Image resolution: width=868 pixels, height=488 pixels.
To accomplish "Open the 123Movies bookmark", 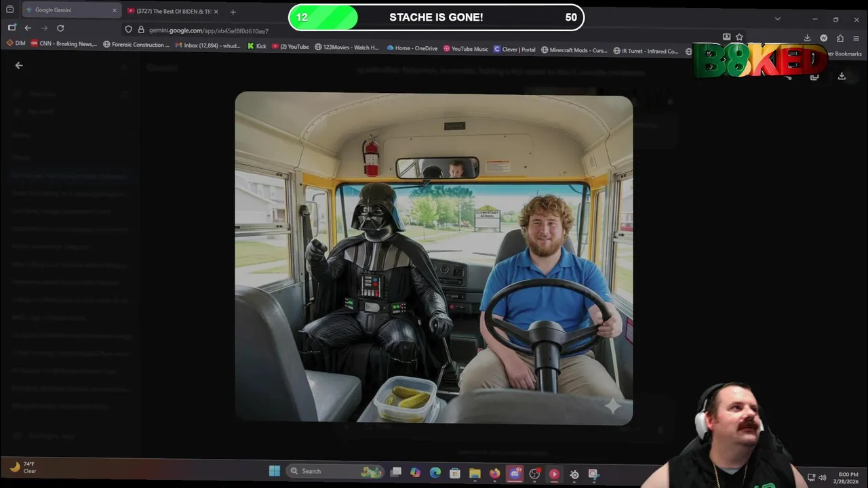I will click(347, 47).
